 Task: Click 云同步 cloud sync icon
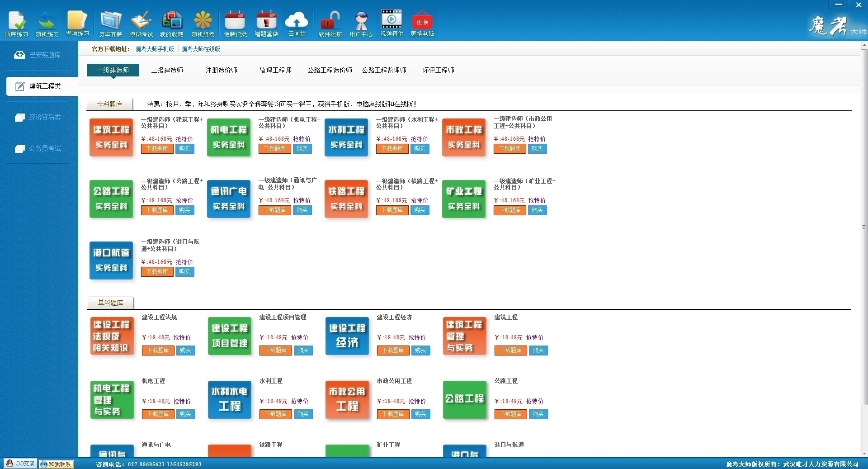pos(297,24)
